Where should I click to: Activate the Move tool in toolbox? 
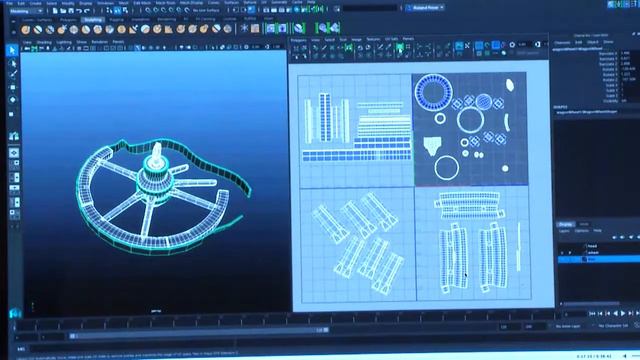pos(13,87)
